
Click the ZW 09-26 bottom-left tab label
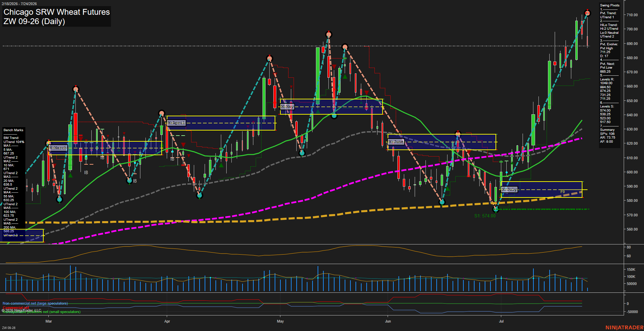click(9, 328)
